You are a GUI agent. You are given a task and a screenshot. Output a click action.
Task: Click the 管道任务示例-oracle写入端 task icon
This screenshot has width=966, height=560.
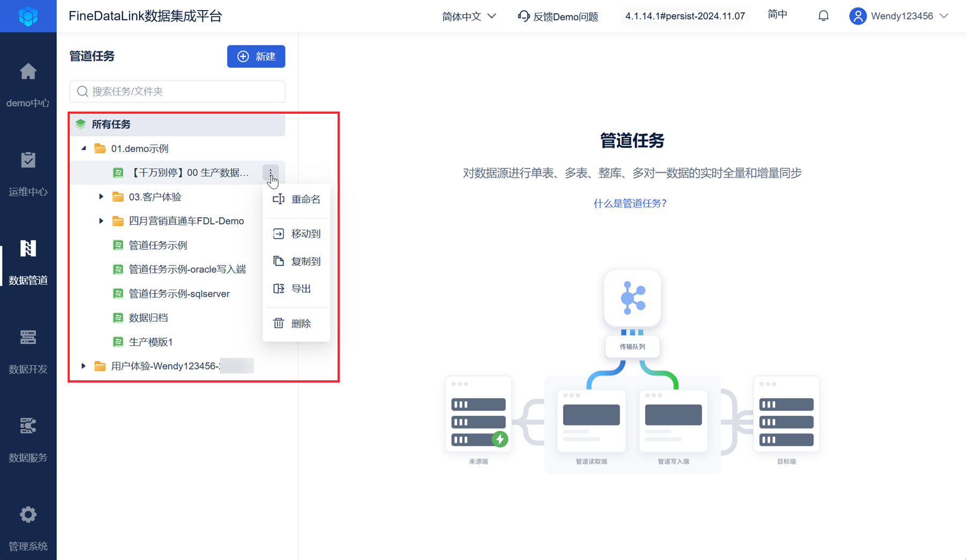pyautogui.click(x=118, y=269)
